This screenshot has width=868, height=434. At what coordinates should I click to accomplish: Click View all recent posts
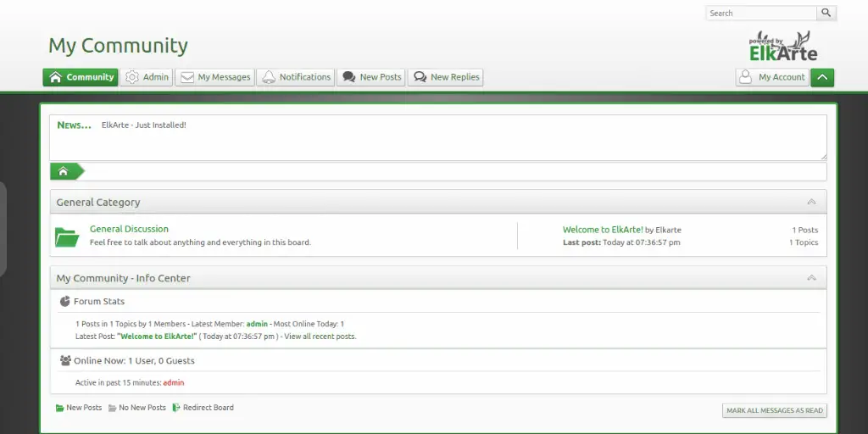(320, 336)
